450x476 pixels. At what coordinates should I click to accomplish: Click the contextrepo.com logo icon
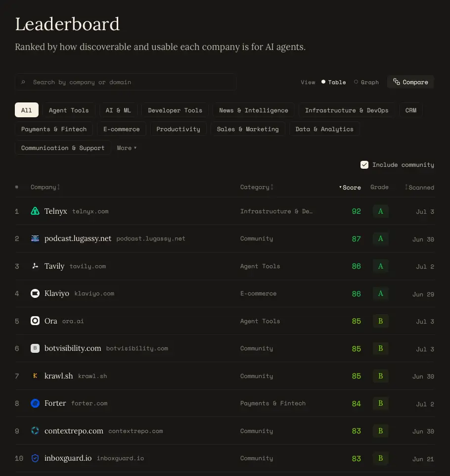click(x=35, y=431)
